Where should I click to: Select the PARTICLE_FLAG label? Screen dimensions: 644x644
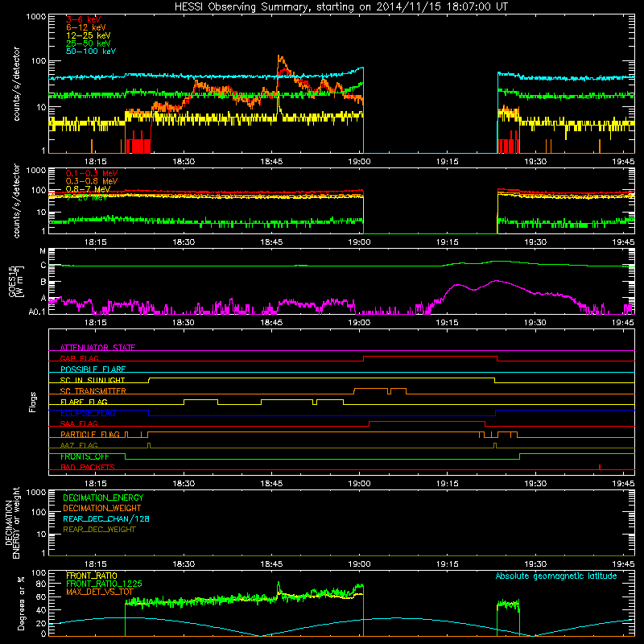pos(90,434)
